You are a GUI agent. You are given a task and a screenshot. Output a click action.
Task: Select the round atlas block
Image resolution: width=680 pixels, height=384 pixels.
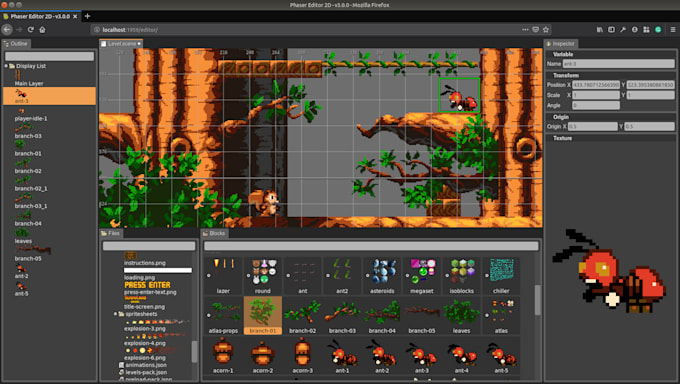[x=263, y=276]
